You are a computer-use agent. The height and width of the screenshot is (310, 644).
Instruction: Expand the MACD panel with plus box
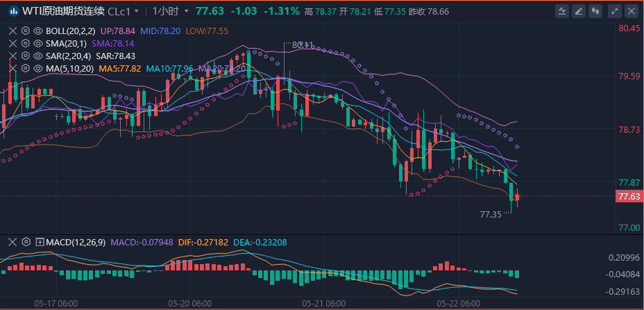pyautogui.click(x=38, y=242)
